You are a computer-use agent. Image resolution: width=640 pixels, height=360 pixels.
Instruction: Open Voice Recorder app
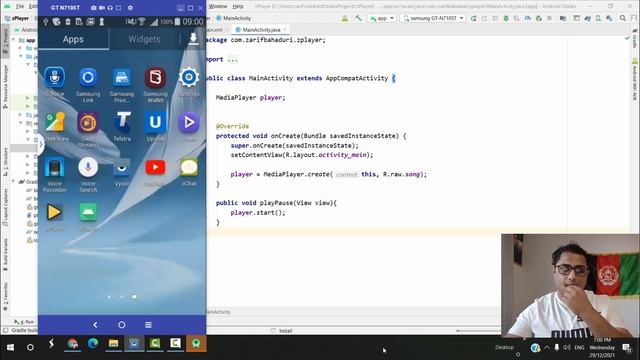[x=54, y=167]
